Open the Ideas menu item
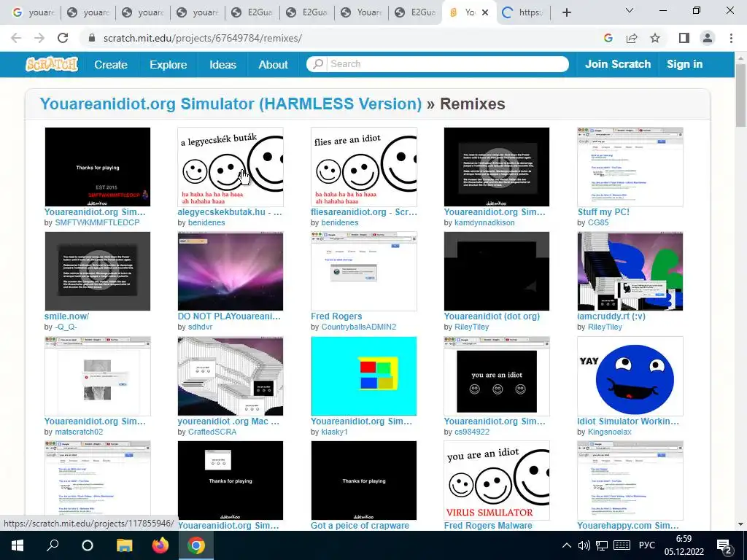Viewport: 747px width, 560px height. [x=223, y=64]
